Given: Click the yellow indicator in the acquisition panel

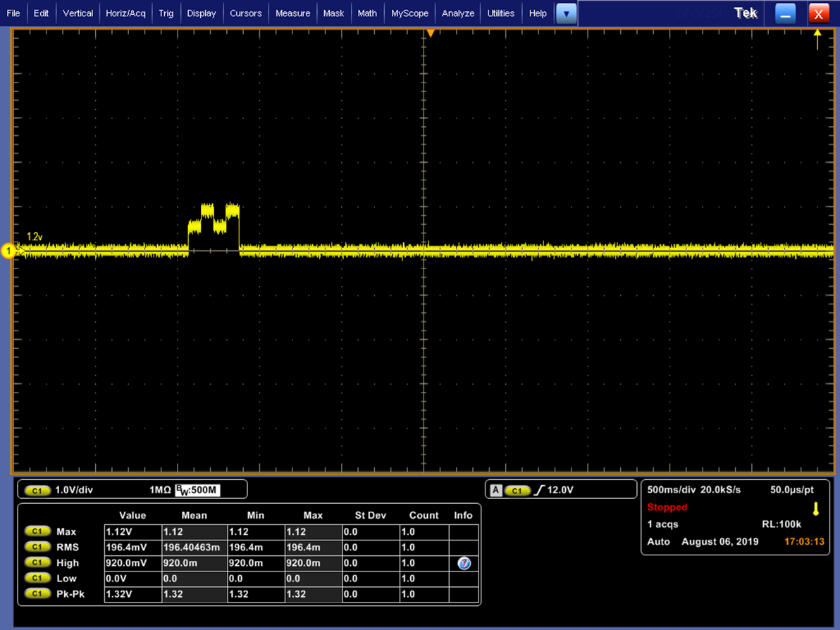Looking at the screenshot, I should [815, 508].
